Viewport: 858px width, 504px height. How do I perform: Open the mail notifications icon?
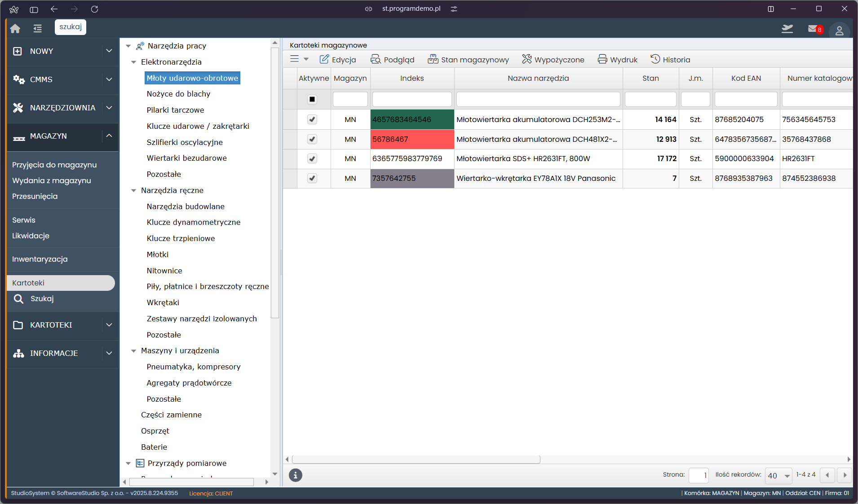coord(814,29)
